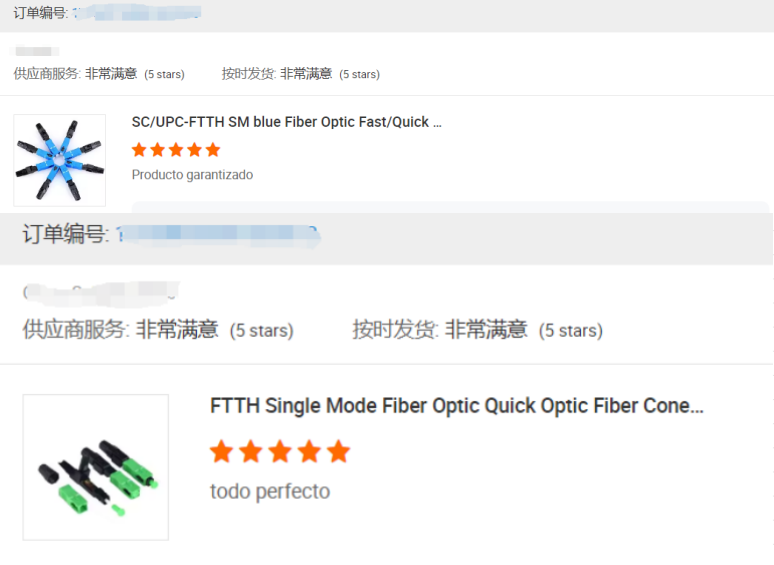The width and height of the screenshot is (774, 565).
Task: Open the blue SC/UPC connector product thumbnail
Action: coord(59,160)
